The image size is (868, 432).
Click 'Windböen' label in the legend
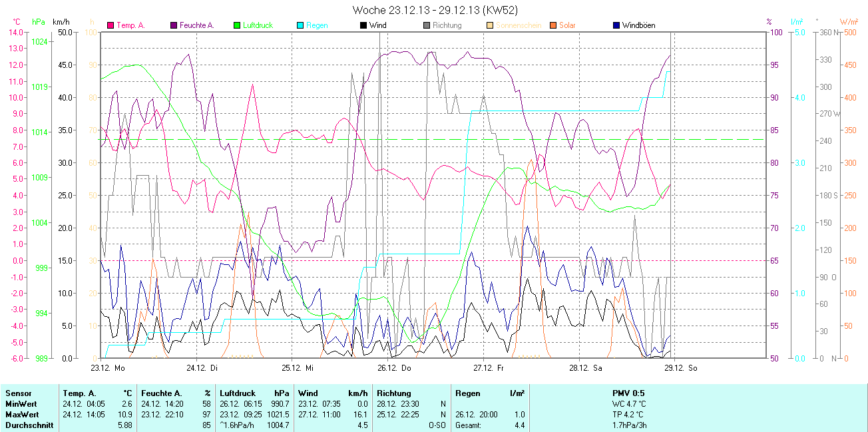638,25
